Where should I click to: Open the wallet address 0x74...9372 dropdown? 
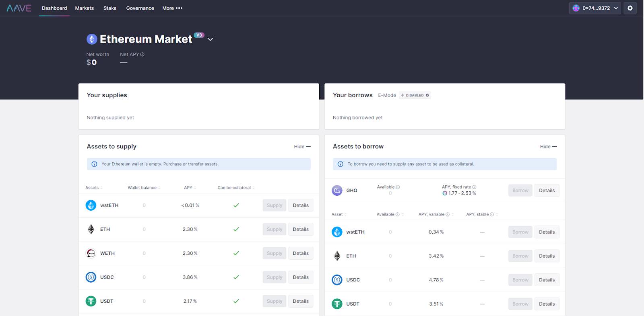coord(595,8)
